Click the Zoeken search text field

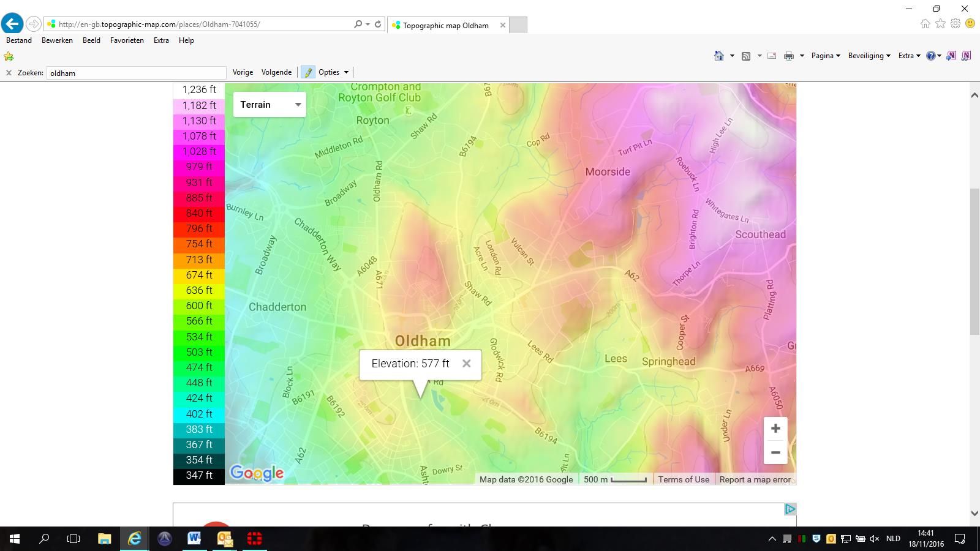pos(136,73)
